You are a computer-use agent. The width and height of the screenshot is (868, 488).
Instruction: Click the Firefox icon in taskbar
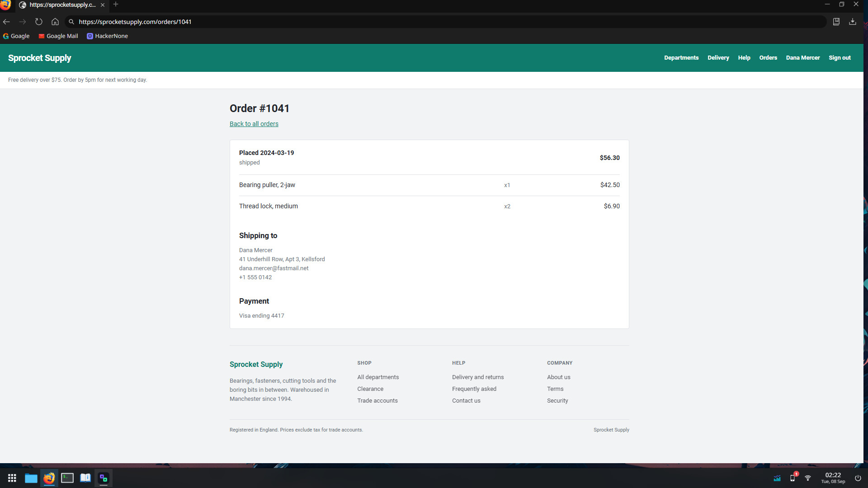pyautogui.click(x=49, y=478)
